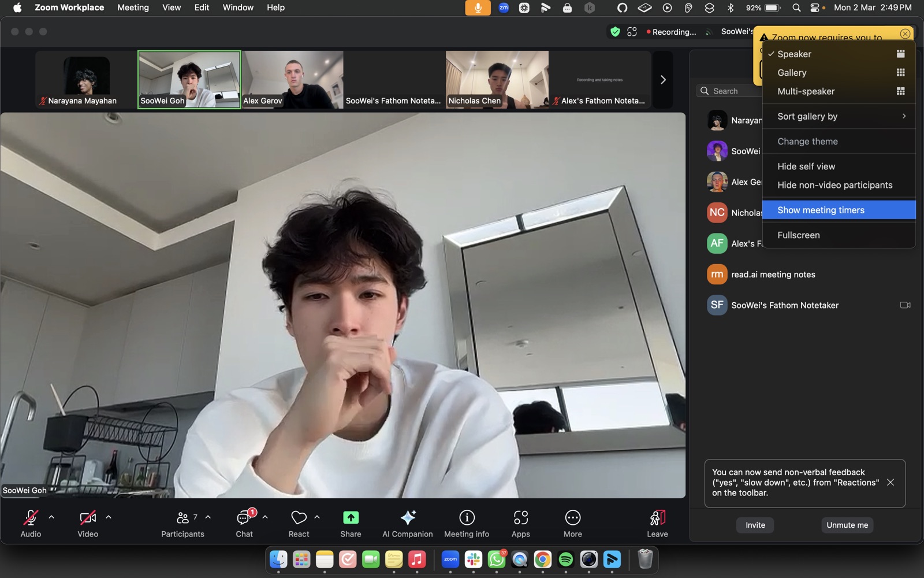Expand Audio options caret
This screenshot has width=924, height=578.
(x=51, y=517)
